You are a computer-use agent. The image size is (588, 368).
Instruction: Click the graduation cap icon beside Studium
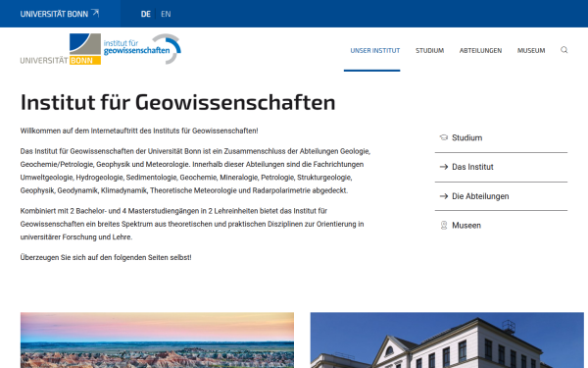(444, 137)
